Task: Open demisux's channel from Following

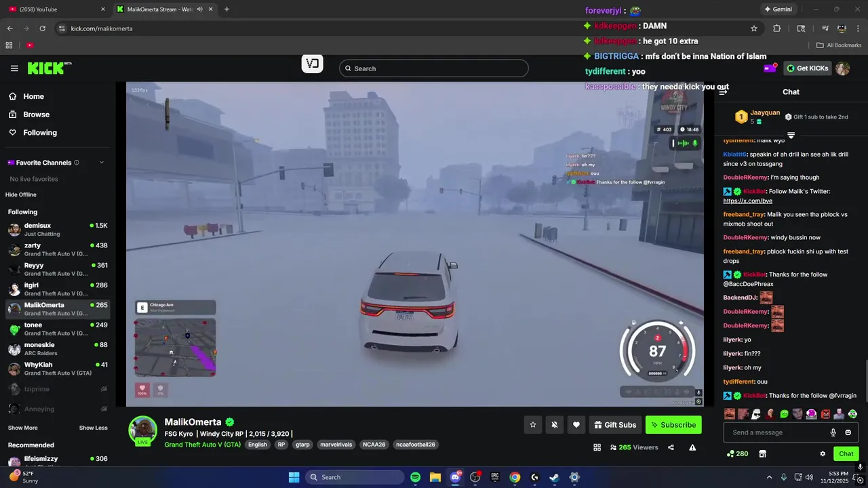Action: pos(58,229)
